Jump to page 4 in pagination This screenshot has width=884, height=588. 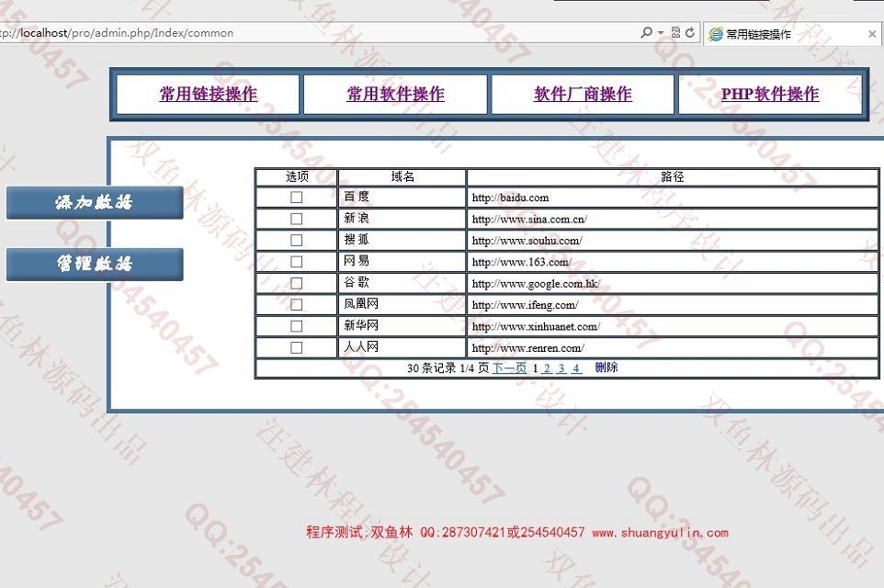(x=575, y=368)
